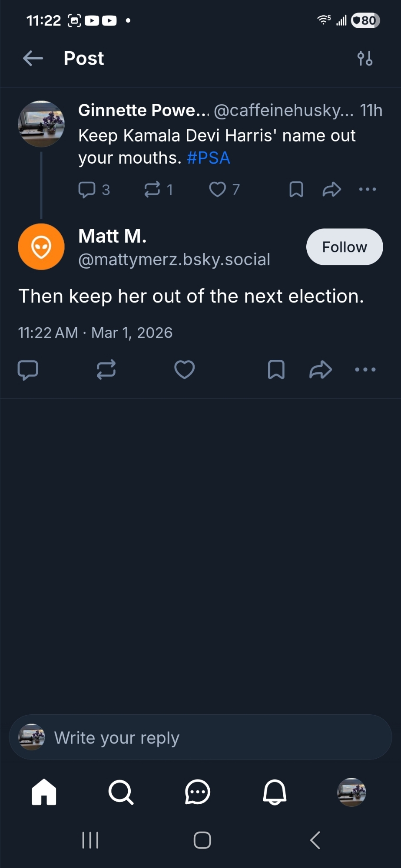Bookmark Matt M.'s reply
This screenshot has width=401, height=868.
276,370
